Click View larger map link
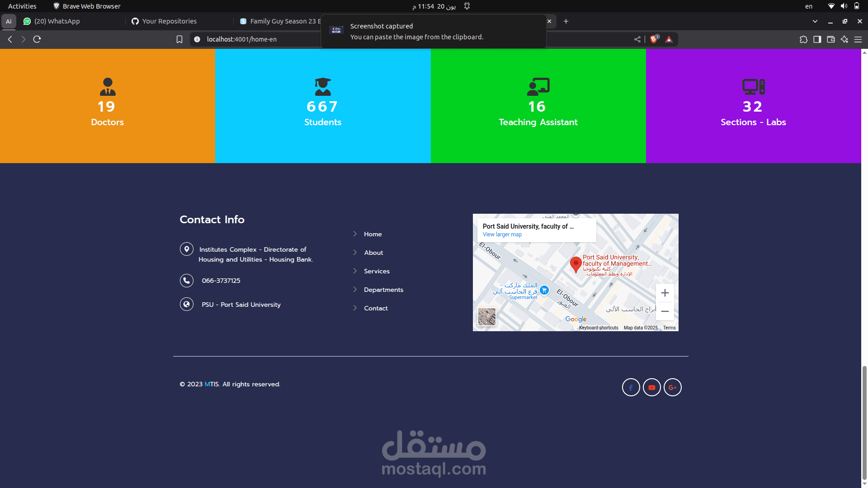Viewport: 868px width, 488px height. click(502, 235)
